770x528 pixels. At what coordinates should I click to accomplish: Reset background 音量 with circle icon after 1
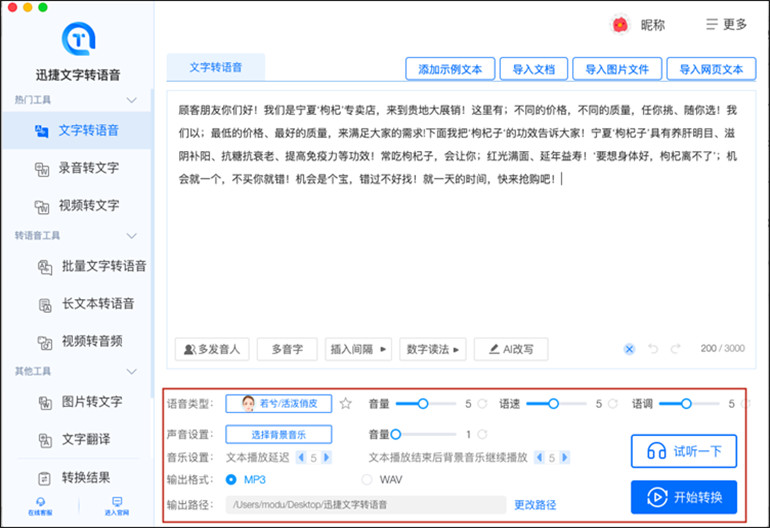click(x=482, y=434)
